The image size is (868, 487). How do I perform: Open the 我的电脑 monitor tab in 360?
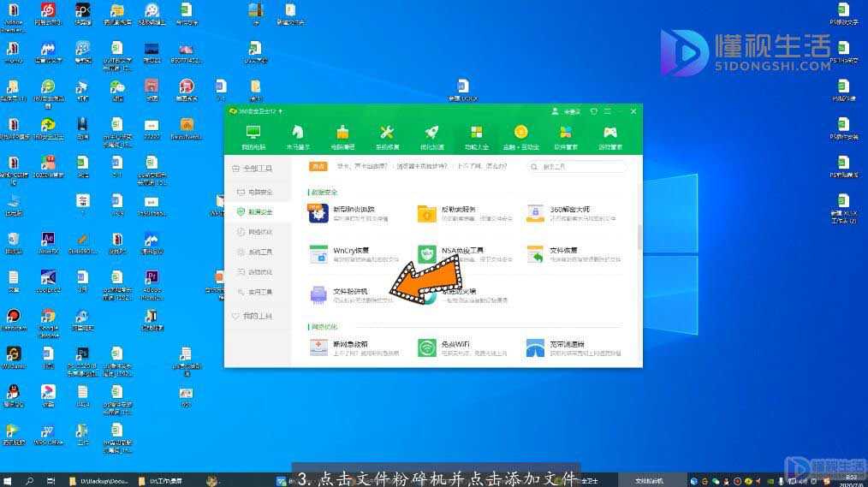(253, 137)
